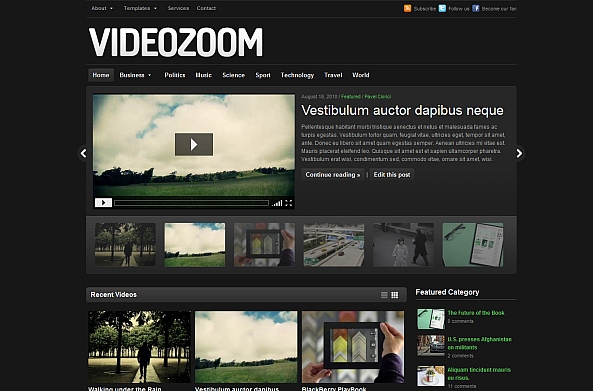Click Aliquam tincidunt sidebar thumbnail
The height and width of the screenshot is (391, 593).
[x=431, y=375]
